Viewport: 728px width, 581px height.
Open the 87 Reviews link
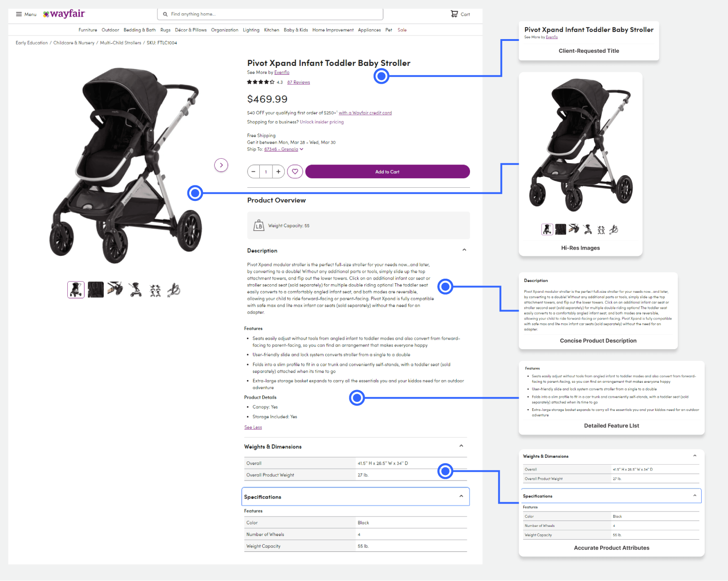pos(298,82)
